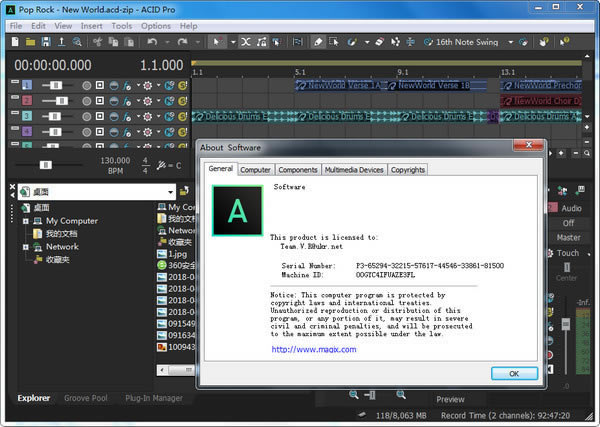600x427 pixels.
Task: Click the ACID logo in About dialog
Action: 238,210
